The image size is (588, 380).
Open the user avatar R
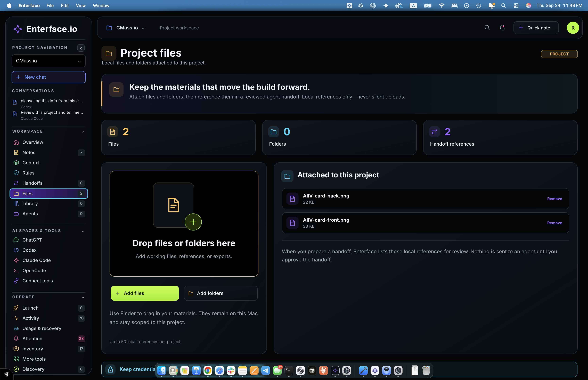[x=573, y=28]
